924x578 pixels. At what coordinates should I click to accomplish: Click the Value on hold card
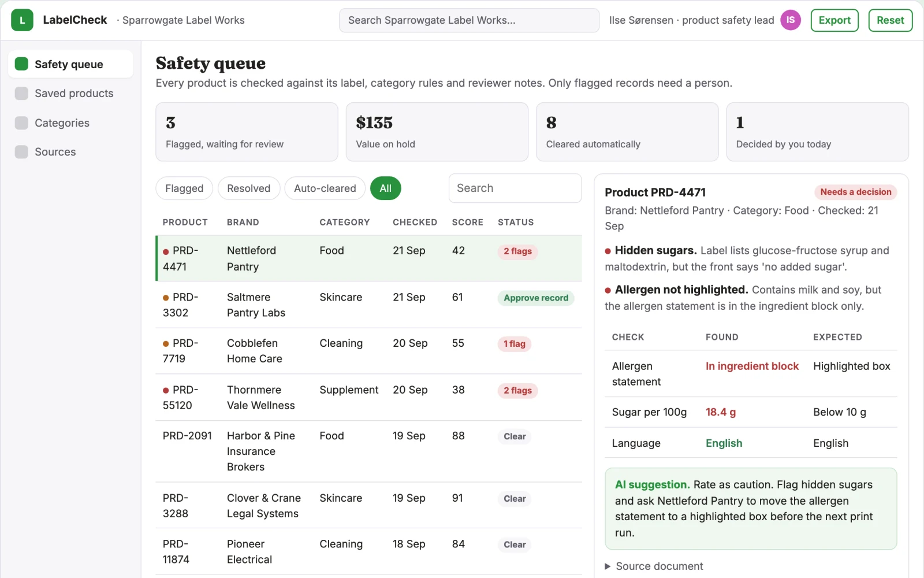pos(437,132)
